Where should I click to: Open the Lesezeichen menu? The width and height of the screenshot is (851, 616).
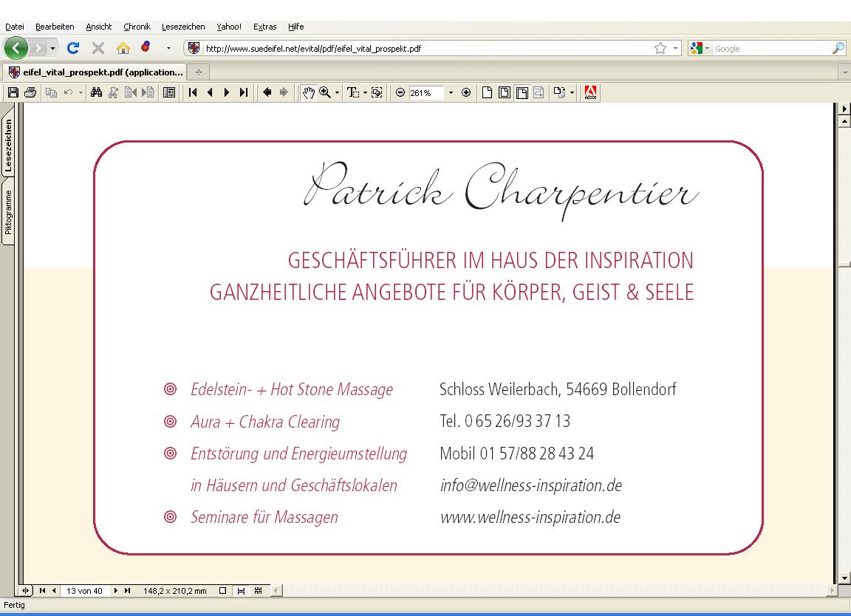point(182,27)
